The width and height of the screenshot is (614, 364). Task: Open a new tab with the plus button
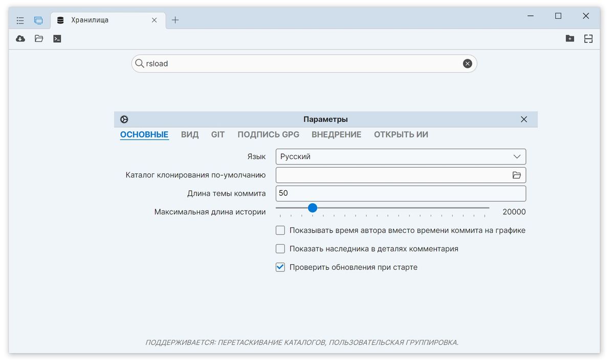tap(175, 19)
